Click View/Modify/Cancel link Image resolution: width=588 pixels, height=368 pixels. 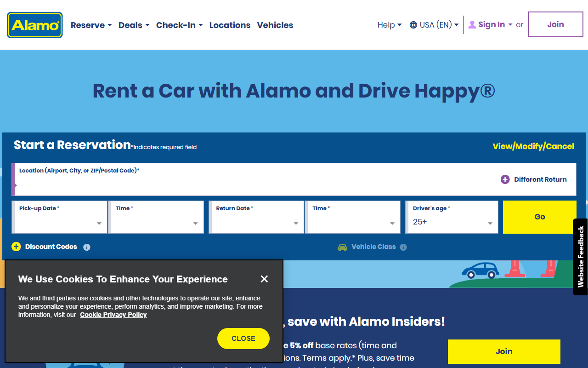pos(533,146)
